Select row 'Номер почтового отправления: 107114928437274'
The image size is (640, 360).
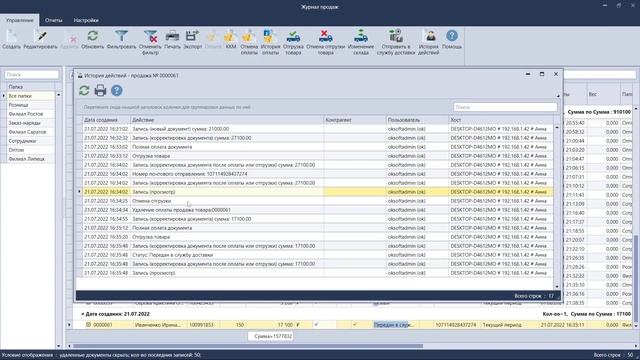point(318,174)
